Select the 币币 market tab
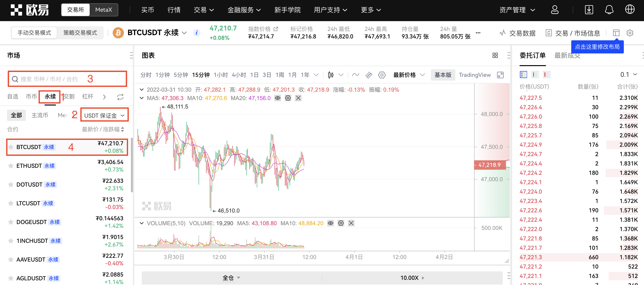Viewport: 644px width, 285px height. coord(31,97)
